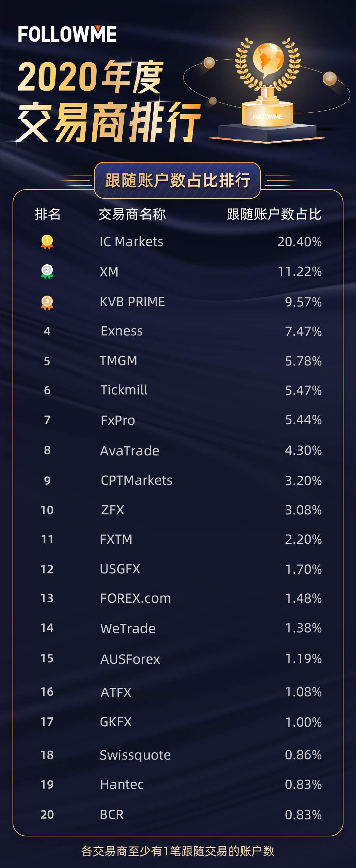Click the Tickmill broker name
Screen dimensions: 356x868
tap(124, 390)
